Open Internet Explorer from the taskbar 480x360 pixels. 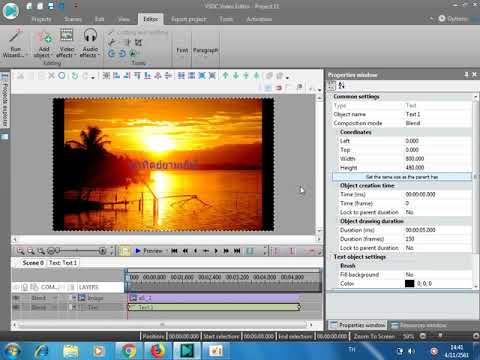[x=41, y=351]
